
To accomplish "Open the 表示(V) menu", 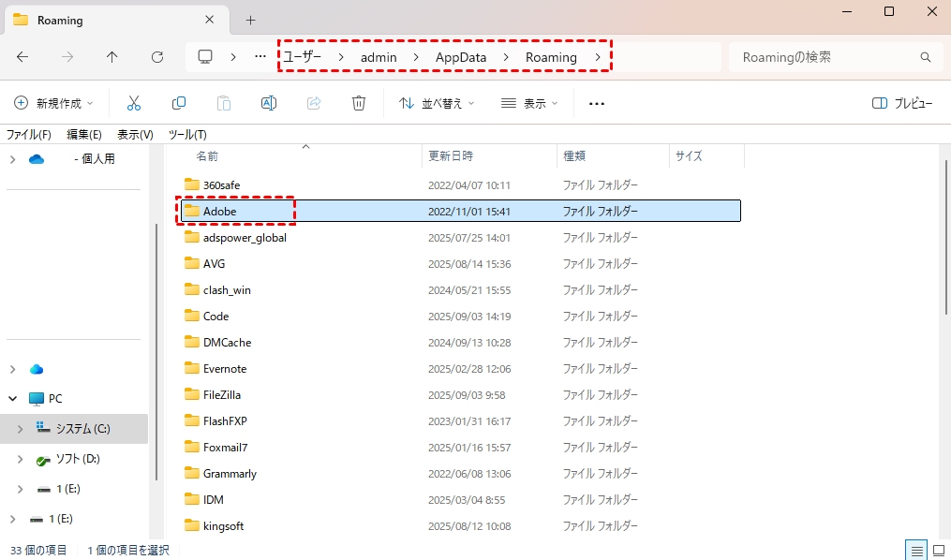I will (135, 135).
